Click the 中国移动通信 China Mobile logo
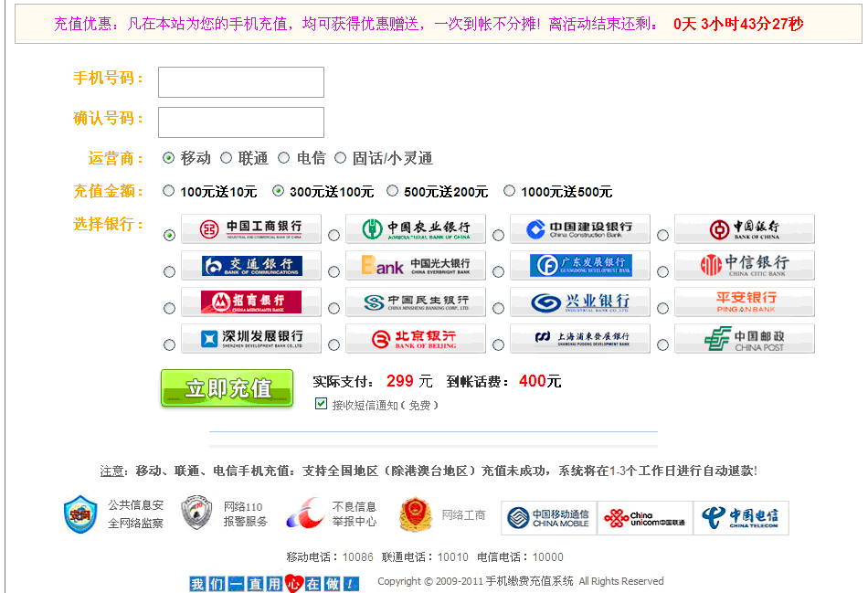 pyautogui.click(x=548, y=518)
